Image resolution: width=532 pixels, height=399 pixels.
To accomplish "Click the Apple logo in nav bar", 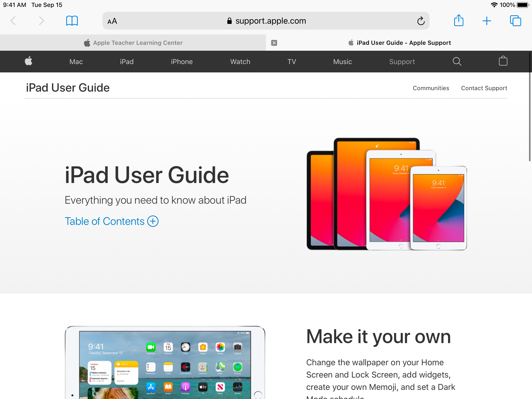I will point(29,61).
